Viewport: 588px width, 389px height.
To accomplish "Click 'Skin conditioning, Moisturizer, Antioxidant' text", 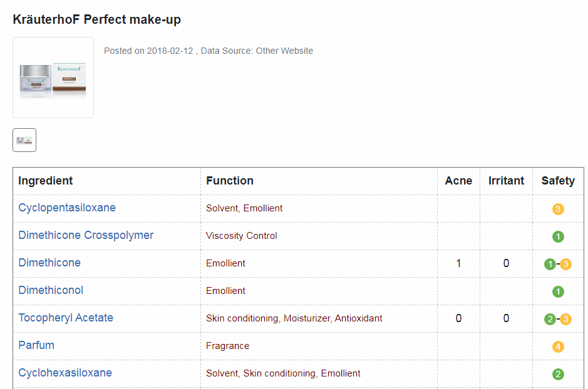I will [294, 318].
